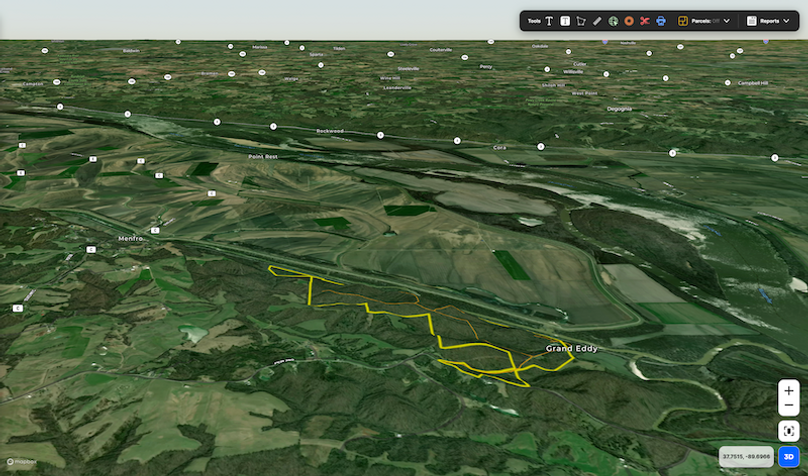Toggle Parcels layer on

[706, 20]
